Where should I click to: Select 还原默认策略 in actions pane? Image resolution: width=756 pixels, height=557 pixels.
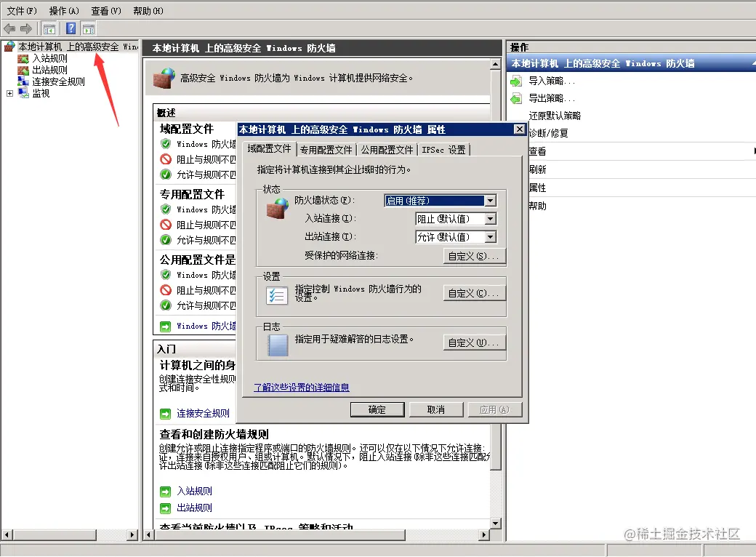555,116
